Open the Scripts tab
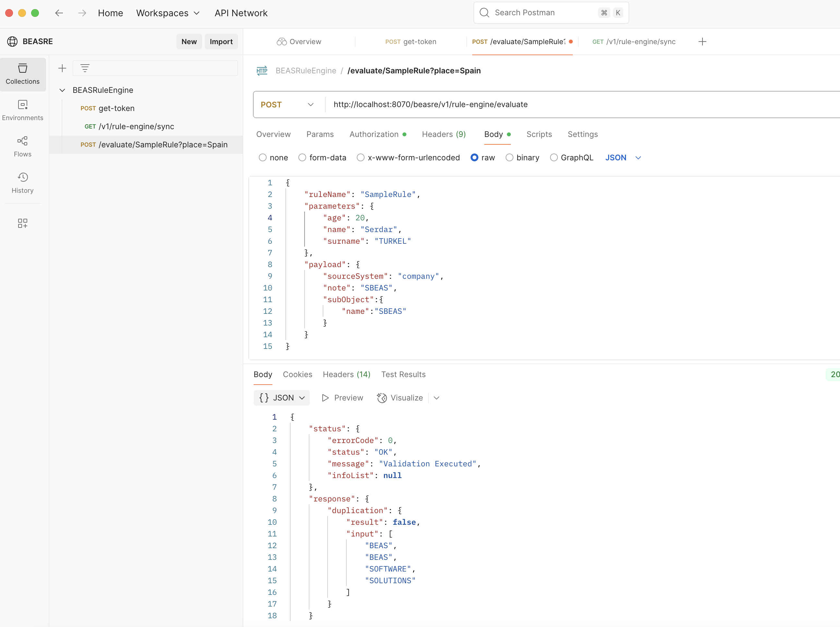840x627 pixels. (x=539, y=134)
